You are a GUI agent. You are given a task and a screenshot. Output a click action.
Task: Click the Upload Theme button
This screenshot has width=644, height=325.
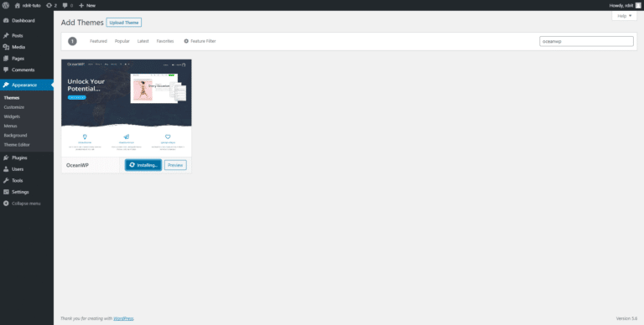point(124,23)
